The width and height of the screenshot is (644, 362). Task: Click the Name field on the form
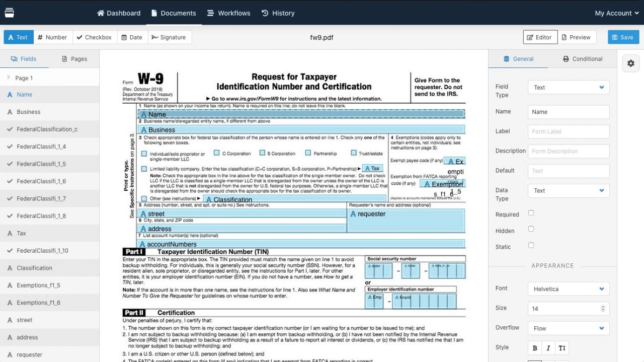click(301, 114)
